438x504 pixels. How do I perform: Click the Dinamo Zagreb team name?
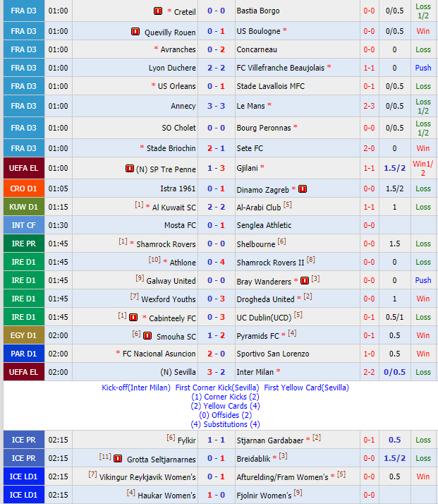pyautogui.click(x=262, y=190)
